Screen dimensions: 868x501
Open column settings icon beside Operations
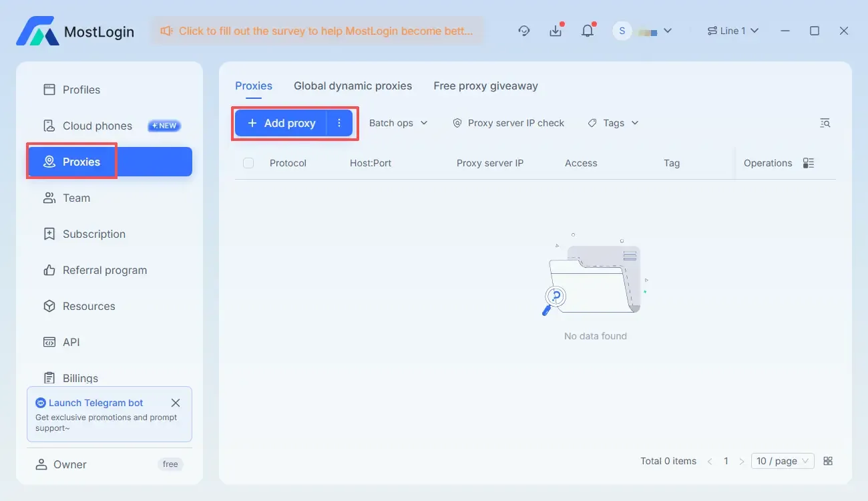[x=809, y=163]
